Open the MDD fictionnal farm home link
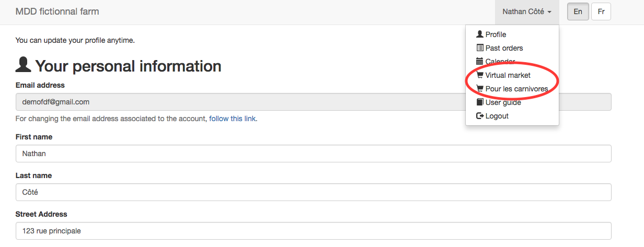Screen dimensions: 644x247 click(57, 11)
